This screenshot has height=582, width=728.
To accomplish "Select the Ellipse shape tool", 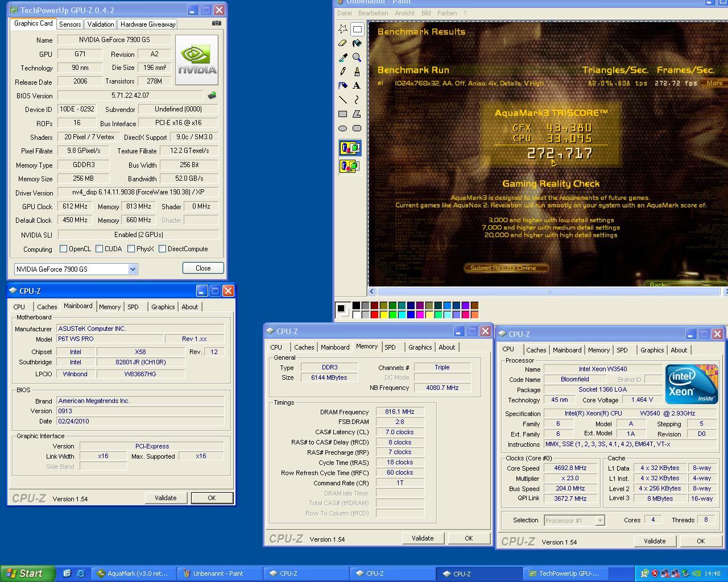I will 343,128.
